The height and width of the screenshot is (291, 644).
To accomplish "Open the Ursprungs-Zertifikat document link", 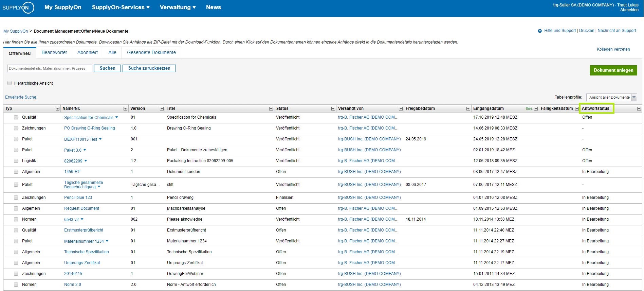I will click(x=82, y=263).
